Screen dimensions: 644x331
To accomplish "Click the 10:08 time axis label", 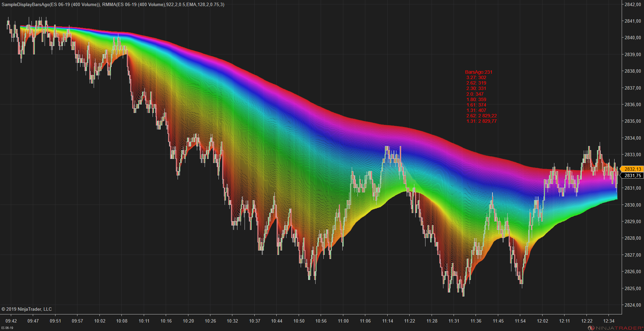I will tap(122, 321).
